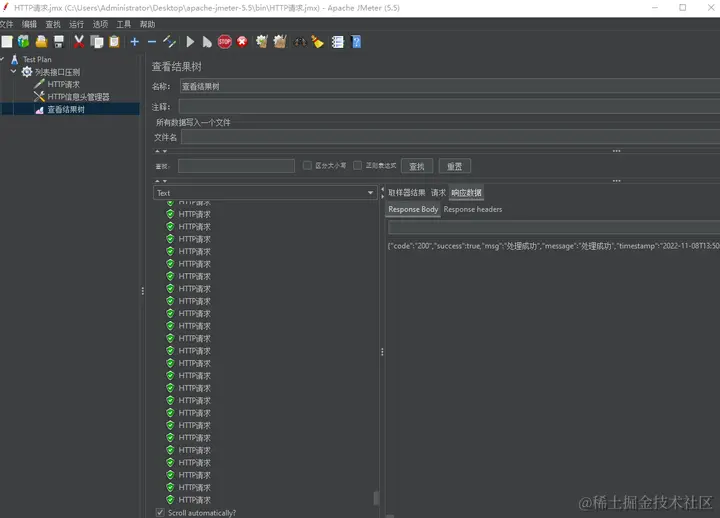The height and width of the screenshot is (518, 720).
Task: Click the 名称 name input field
Action: point(450,86)
